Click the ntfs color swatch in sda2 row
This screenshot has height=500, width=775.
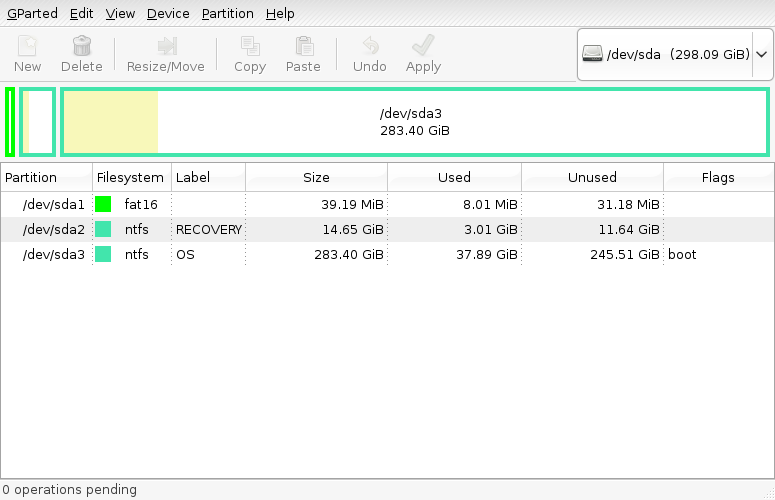click(103, 229)
